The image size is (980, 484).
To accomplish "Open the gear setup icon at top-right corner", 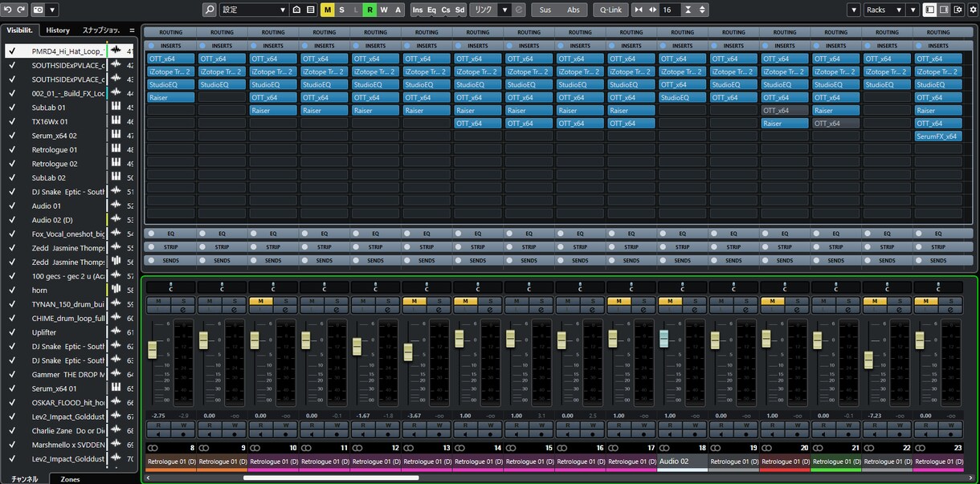I will pos(972,10).
